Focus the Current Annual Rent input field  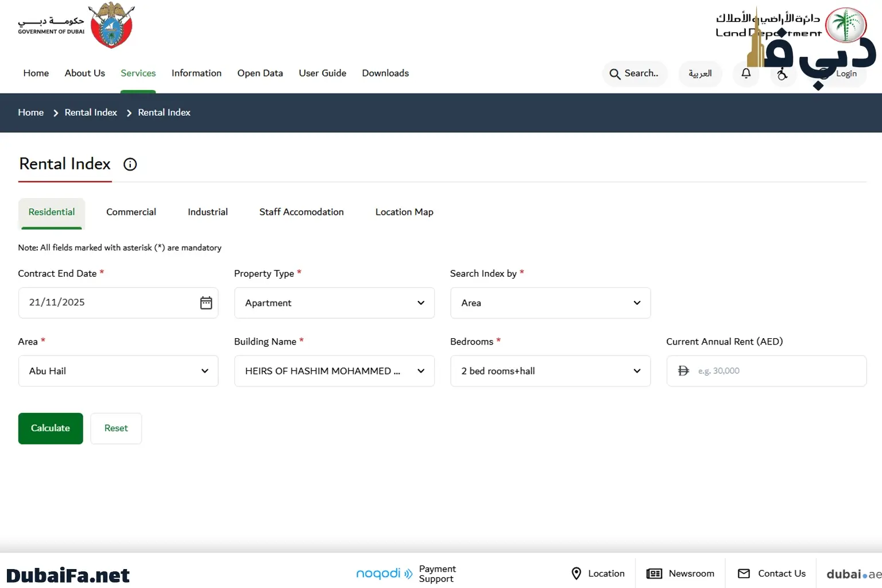pyautogui.click(x=775, y=371)
